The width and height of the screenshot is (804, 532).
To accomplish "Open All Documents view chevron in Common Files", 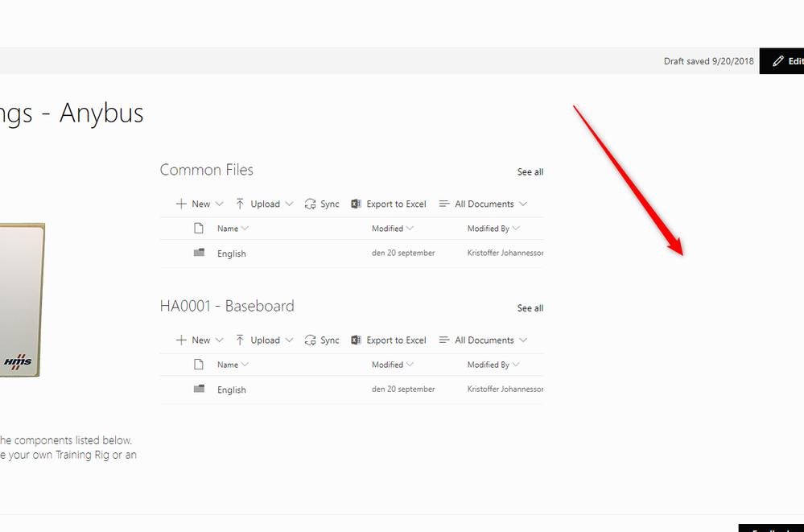I will [x=523, y=204].
